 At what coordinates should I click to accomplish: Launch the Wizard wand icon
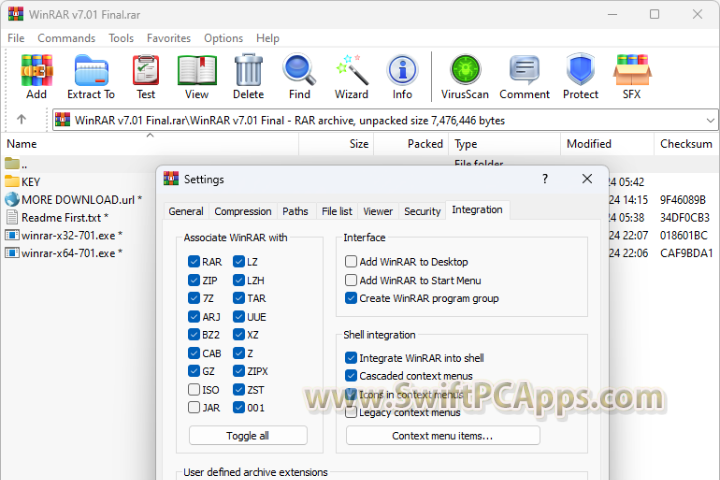coord(352,70)
